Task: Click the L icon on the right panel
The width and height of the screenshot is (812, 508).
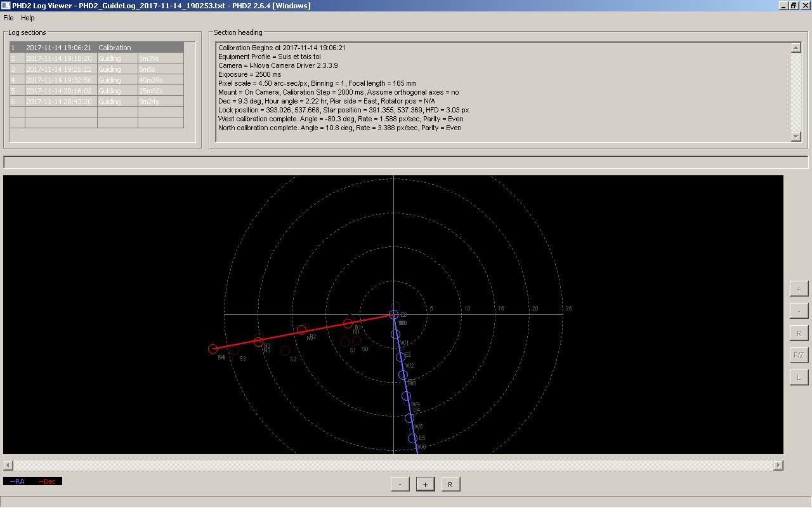Action: click(798, 377)
